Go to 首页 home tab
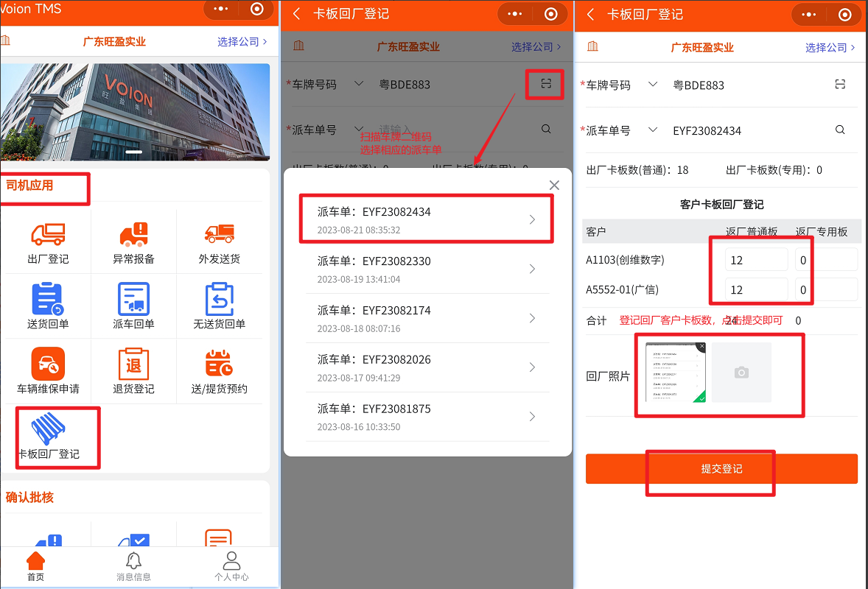The height and width of the screenshot is (589, 868). coord(35,566)
